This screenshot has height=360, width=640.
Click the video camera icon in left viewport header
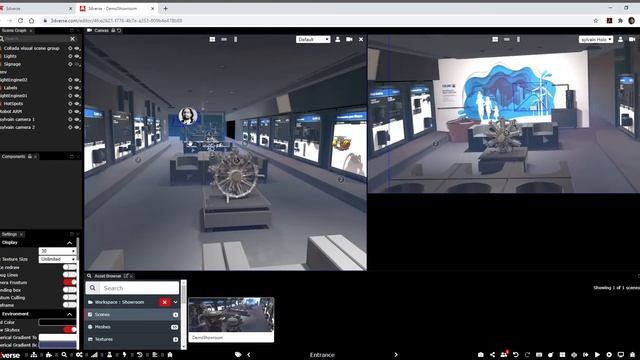click(x=349, y=39)
